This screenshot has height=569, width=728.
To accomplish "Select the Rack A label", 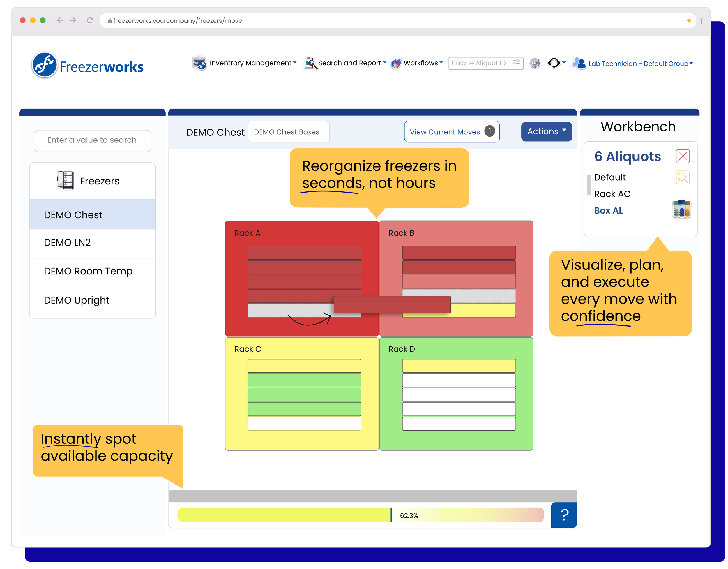I will [247, 233].
